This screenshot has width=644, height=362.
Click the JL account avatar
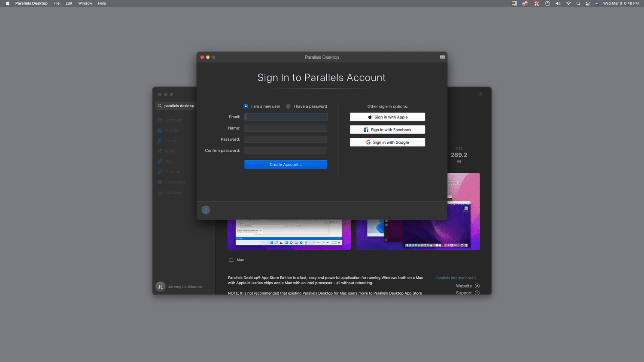pos(160,287)
